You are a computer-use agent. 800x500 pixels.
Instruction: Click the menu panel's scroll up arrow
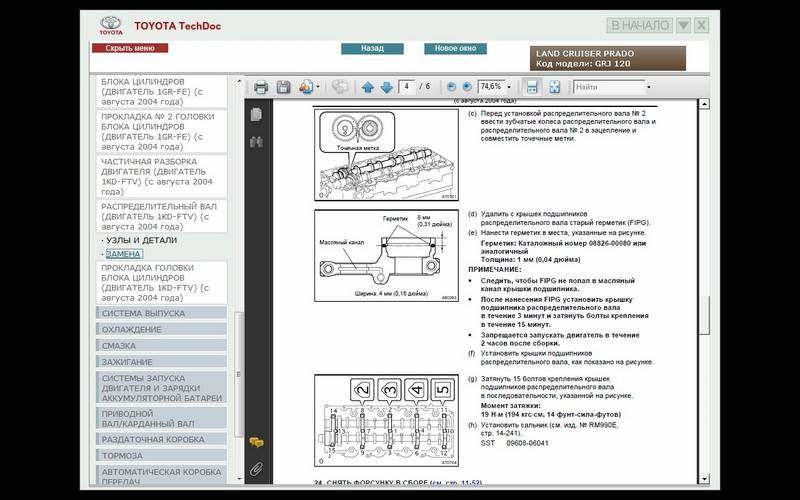[x=239, y=80]
